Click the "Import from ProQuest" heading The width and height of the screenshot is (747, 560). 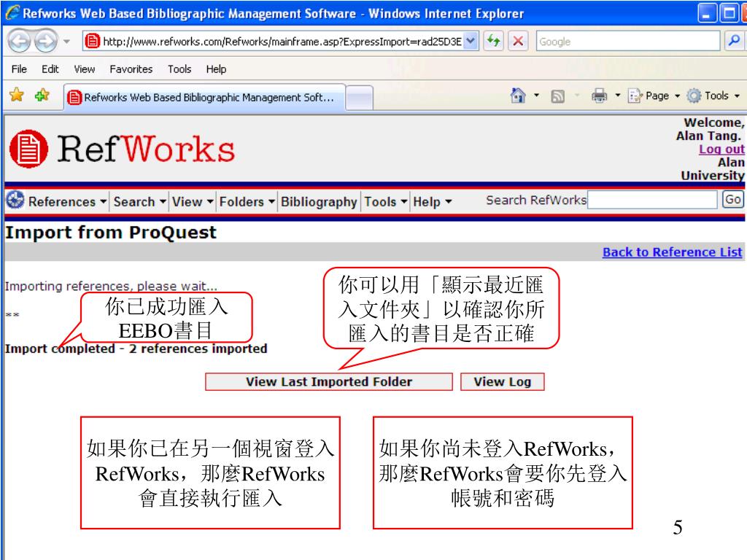(x=111, y=233)
